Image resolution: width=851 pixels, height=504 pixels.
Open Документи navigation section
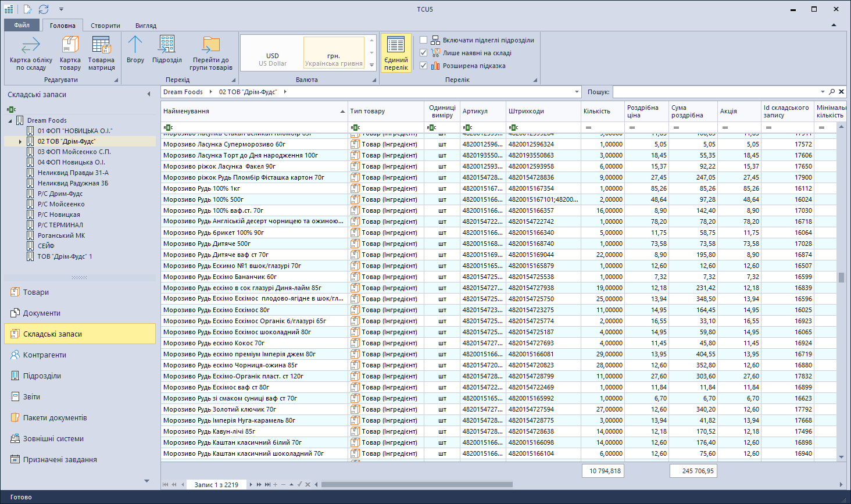point(80,313)
